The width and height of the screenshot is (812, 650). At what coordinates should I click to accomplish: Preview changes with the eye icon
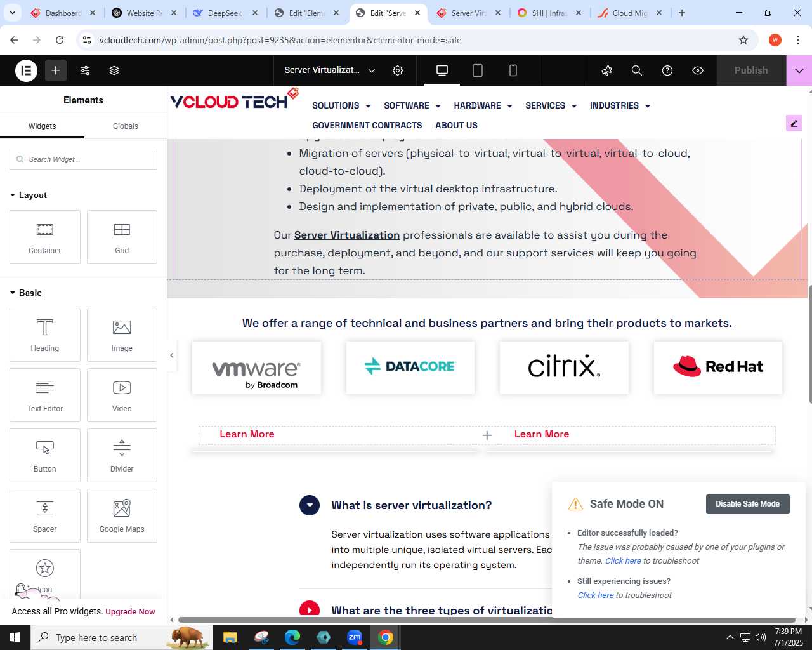tap(698, 70)
